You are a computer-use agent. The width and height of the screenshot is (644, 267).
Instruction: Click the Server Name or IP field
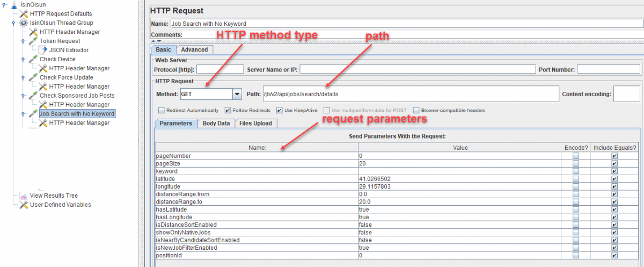point(418,69)
